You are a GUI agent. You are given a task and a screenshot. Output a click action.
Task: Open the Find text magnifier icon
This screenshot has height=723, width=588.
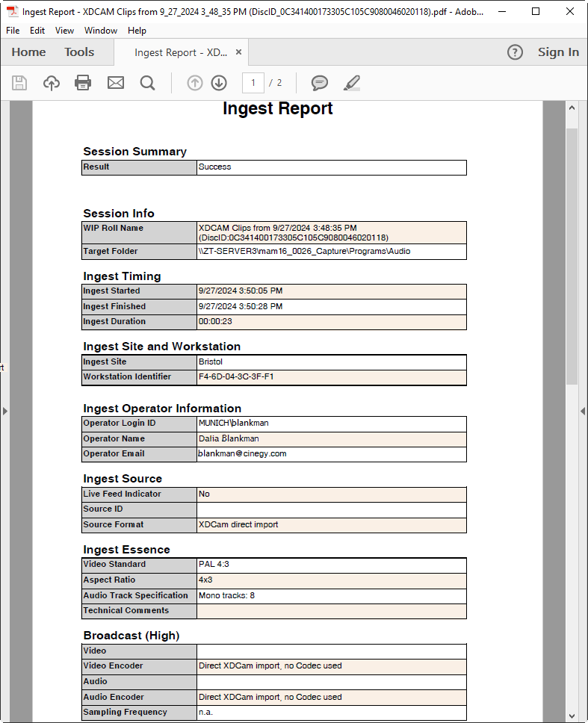click(148, 83)
